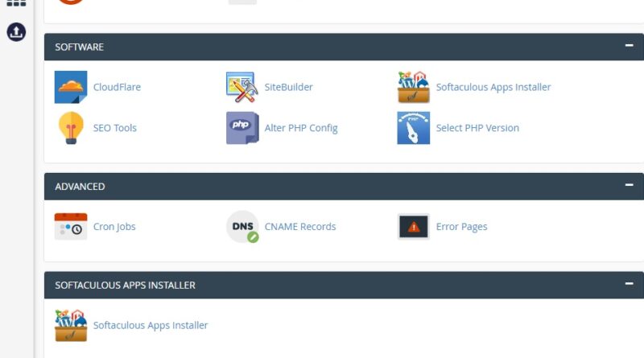
Task: Follow the SEO Tools link
Action: click(x=115, y=128)
